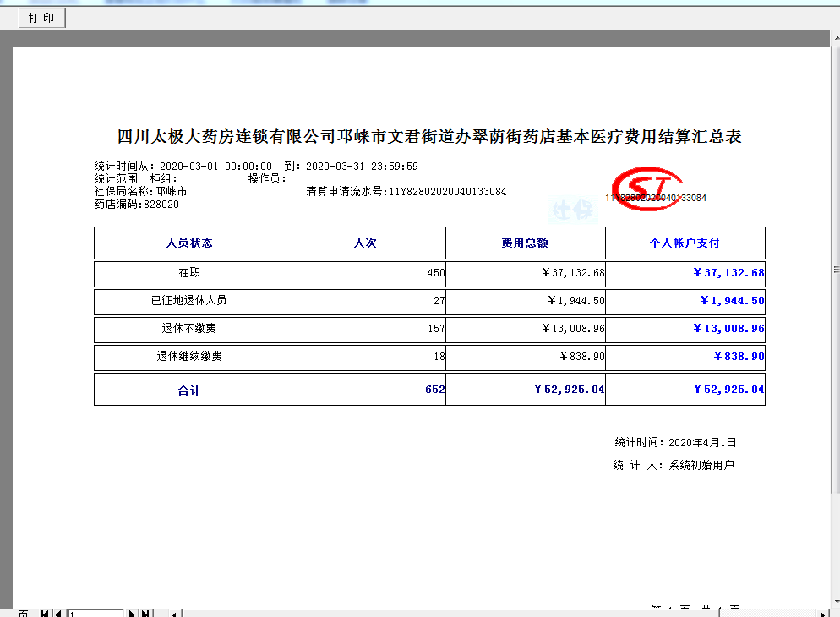Click the 18 person-count cell

(x=365, y=356)
